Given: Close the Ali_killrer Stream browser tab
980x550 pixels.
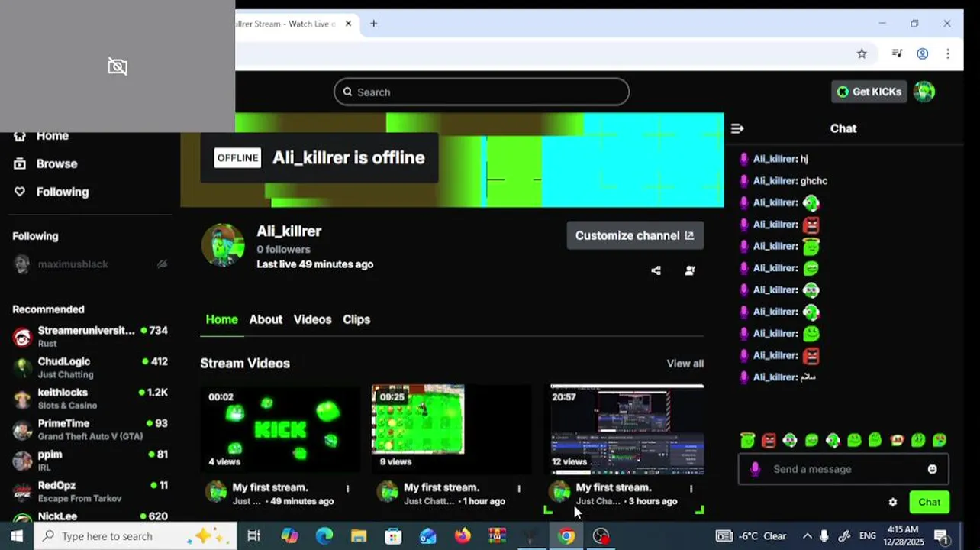Looking at the screenshot, I should (349, 24).
